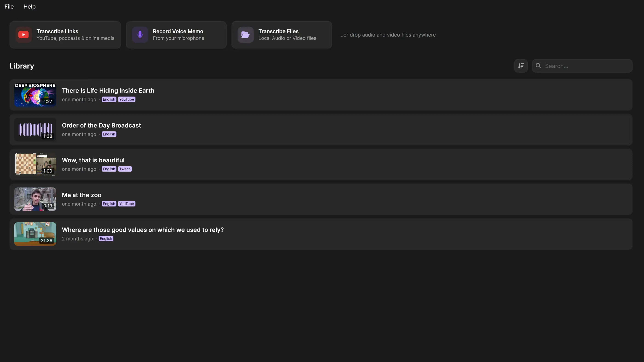Screen dimensions: 644x362
Task: Click Transcribe Links button
Action: tap(65, 35)
